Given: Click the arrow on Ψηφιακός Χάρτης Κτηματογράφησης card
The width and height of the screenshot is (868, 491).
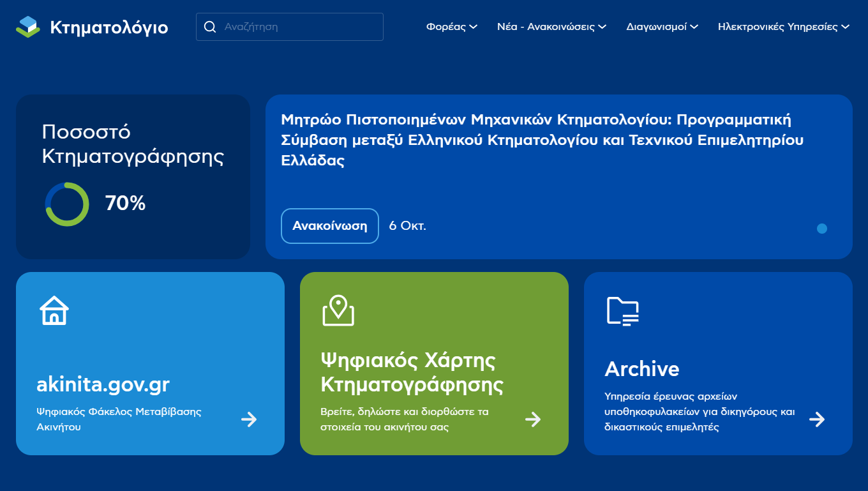Looking at the screenshot, I should click(533, 419).
